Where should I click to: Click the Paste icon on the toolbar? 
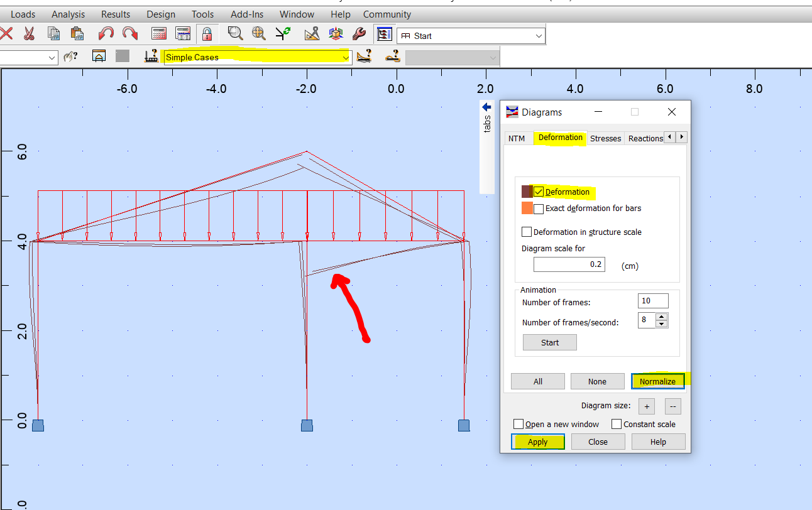click(77, 33)
